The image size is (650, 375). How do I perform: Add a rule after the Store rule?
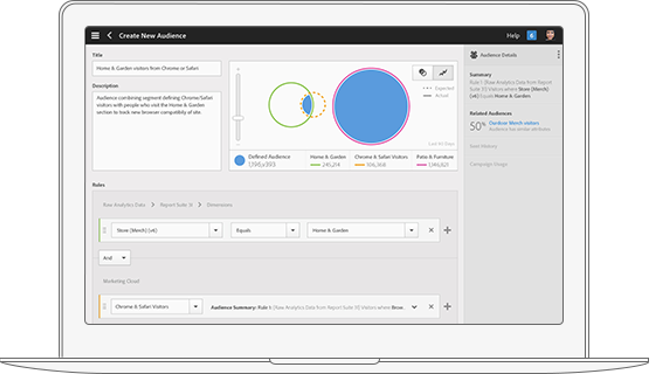click(447, 230)
